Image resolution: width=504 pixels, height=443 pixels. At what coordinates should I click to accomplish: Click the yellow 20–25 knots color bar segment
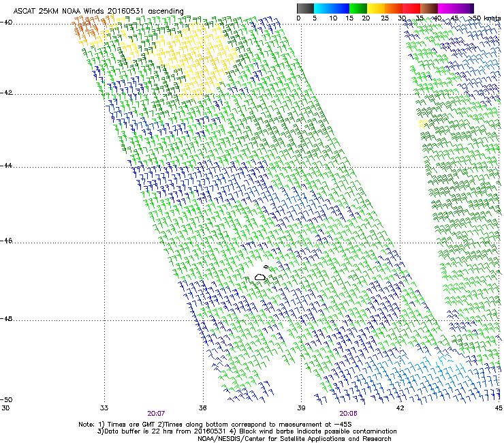(376, 8)
